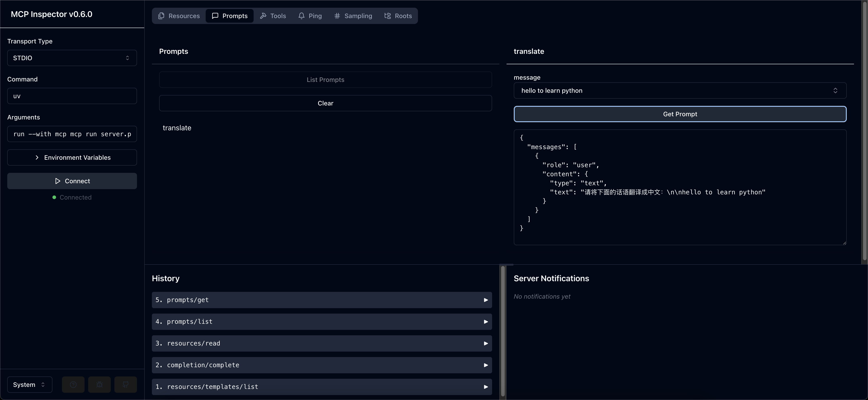The image size is (868, 400).
Task: Expand the completion/complete history entry
Action: point(322,365)
